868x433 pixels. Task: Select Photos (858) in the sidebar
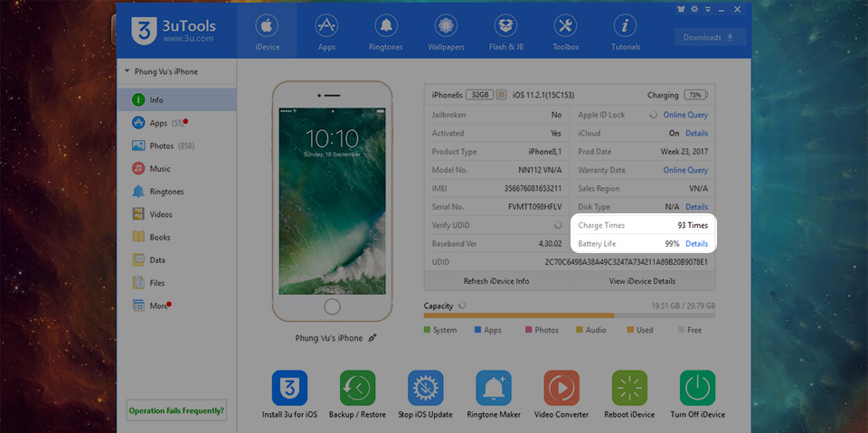pos(176,146)
